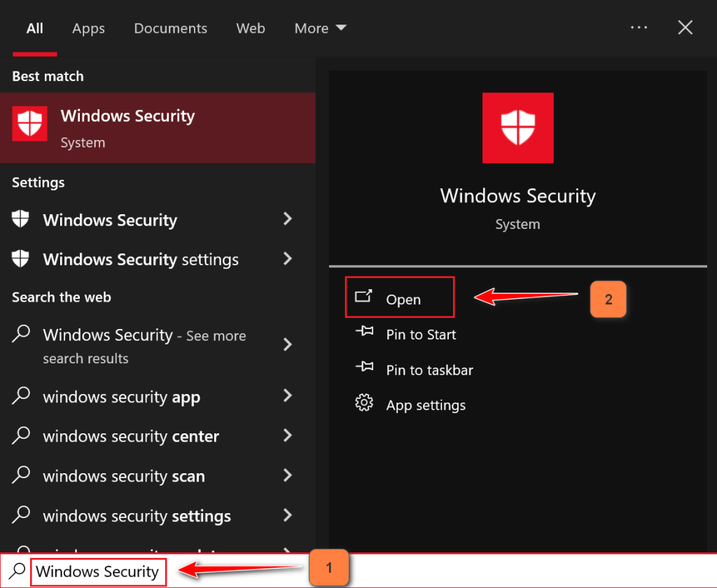The height and width of the screenshot is (588, 717).
Task: Expand the 'windows security center' suggestion arrow
Action: click(287, 436)
